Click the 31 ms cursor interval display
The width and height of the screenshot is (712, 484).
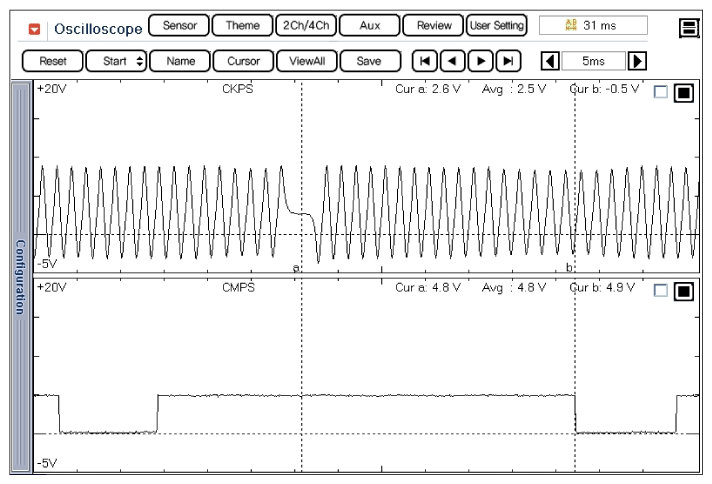(593, 25)
